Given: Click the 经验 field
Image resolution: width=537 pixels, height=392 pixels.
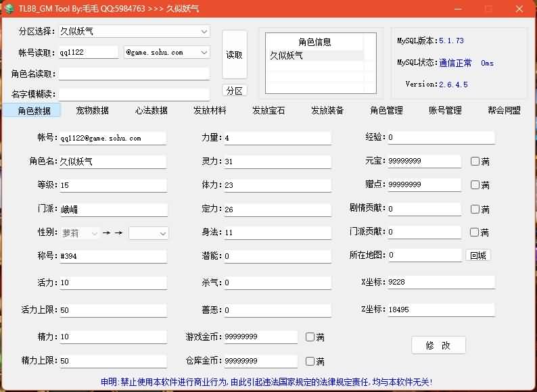Looking at the screenshot, I should click(x=442, y=137).
